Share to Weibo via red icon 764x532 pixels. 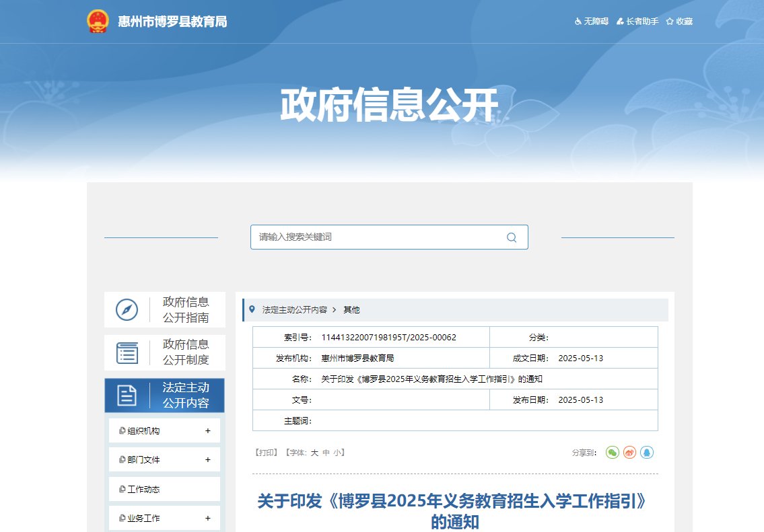pyautogui.click(x=629, y=453)
